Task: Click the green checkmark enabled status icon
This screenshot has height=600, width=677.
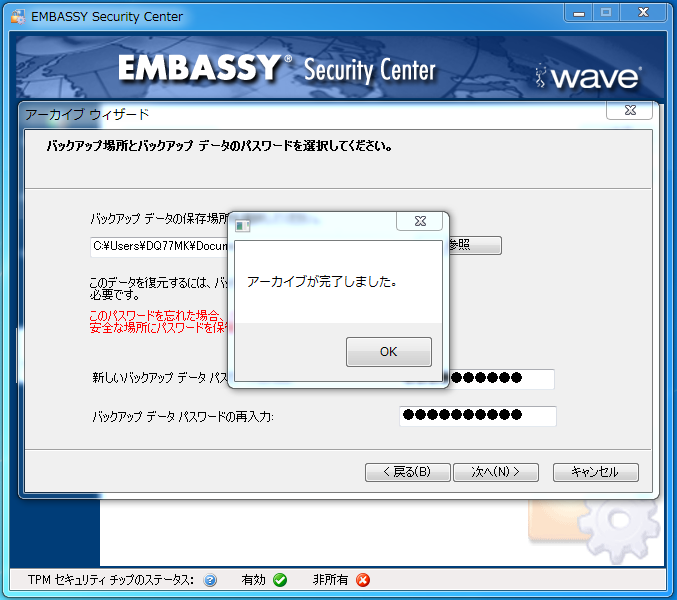Action: click(x=280, y=580)
